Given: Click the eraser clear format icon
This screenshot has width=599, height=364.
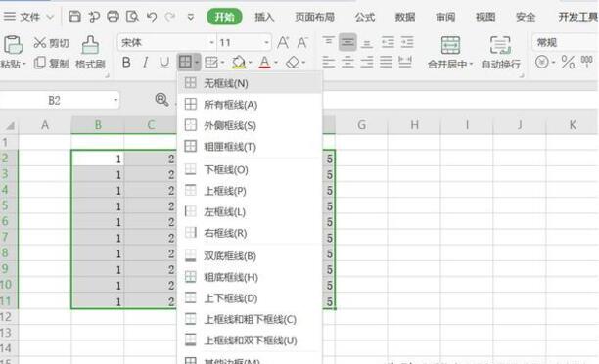Looking at the screenshot, I should [293, 62].
